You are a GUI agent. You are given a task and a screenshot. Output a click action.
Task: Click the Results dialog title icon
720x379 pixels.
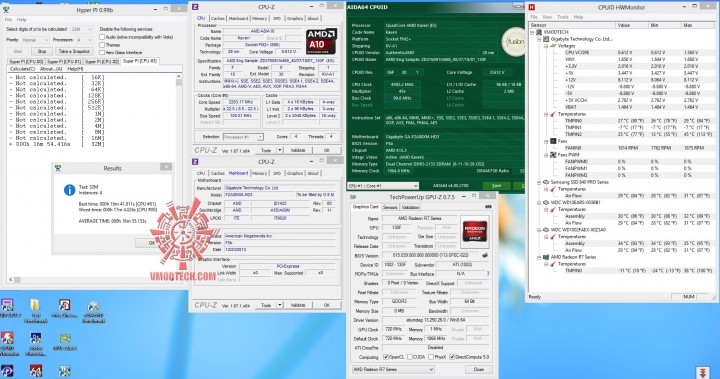point(58,168)
